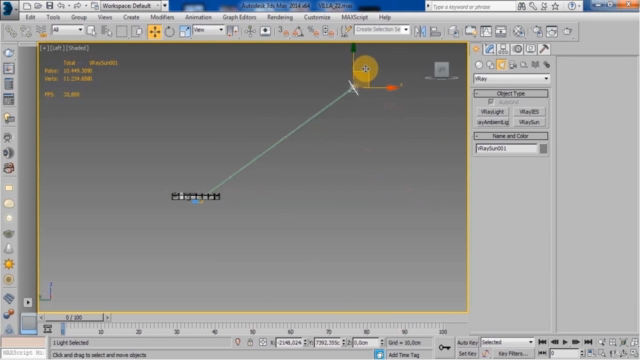
Task: Collapse the Name and Color rollout
Action: coord(511,136)
